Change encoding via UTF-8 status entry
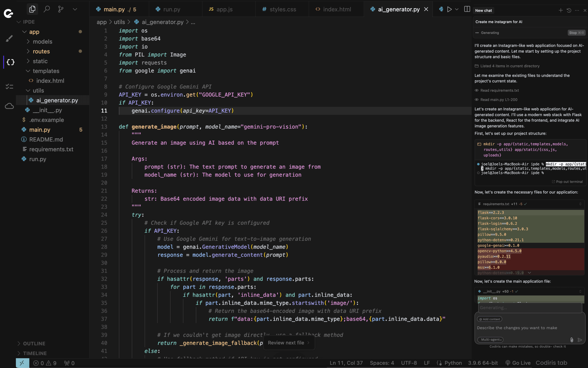The height and width of the screenshot is (368, 588). click(409, 363)
